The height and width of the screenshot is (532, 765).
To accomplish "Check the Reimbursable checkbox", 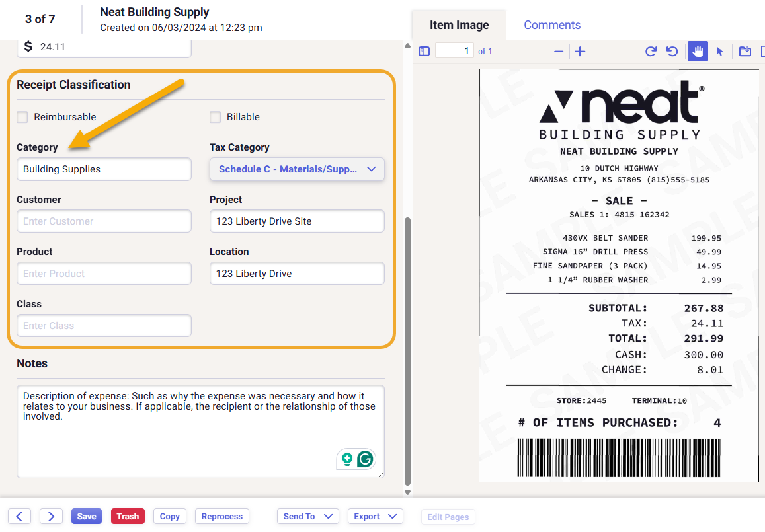I will point(22,117).
